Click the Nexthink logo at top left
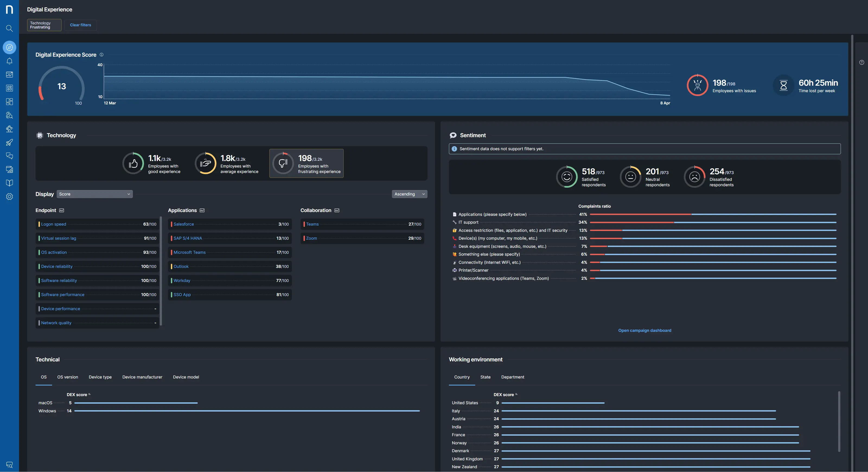The image size is (868, 472). [9, 9]
